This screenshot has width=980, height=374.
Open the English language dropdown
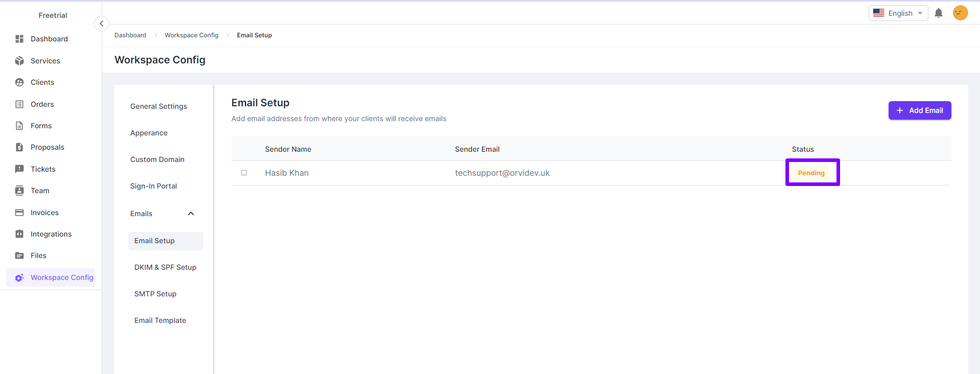tap(898, 13)
